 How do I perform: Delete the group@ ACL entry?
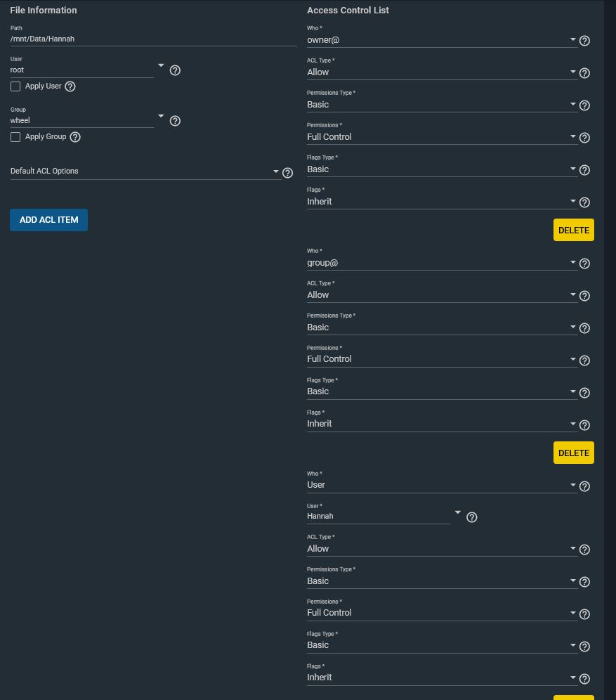pos(574,453)
